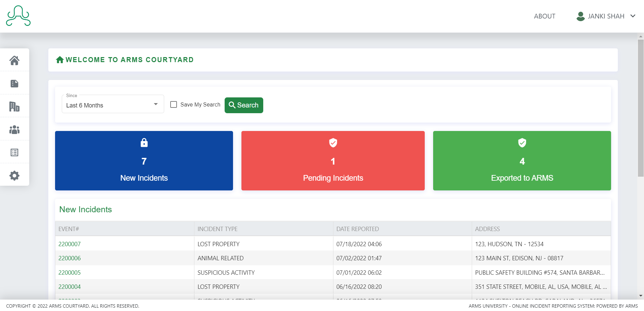Screen dimensions: 644x311
Task: Select the Home icon in the sidebar
Action: (14, 60)
